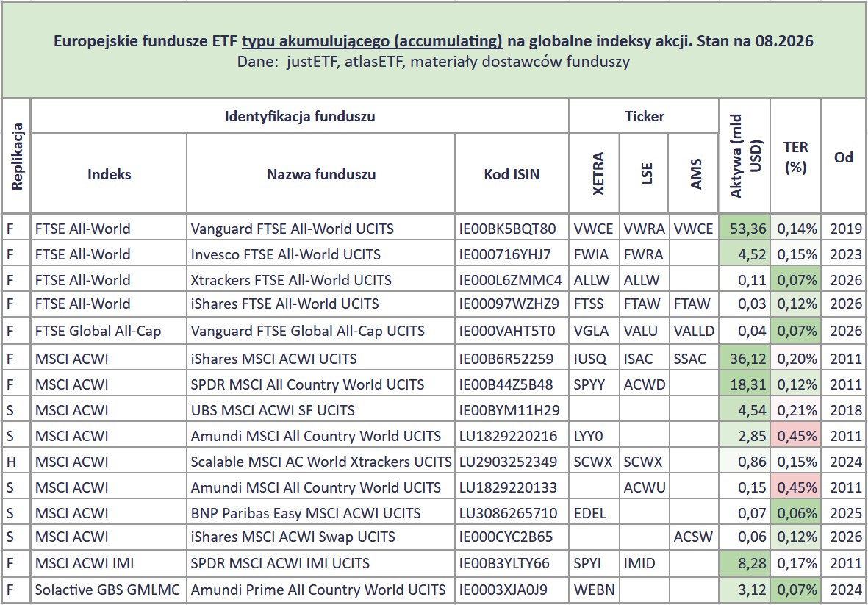The height and width of the screenshot is (605, 868).
Task: Click LSE ticker ACWU
Action: pos(644,487)
